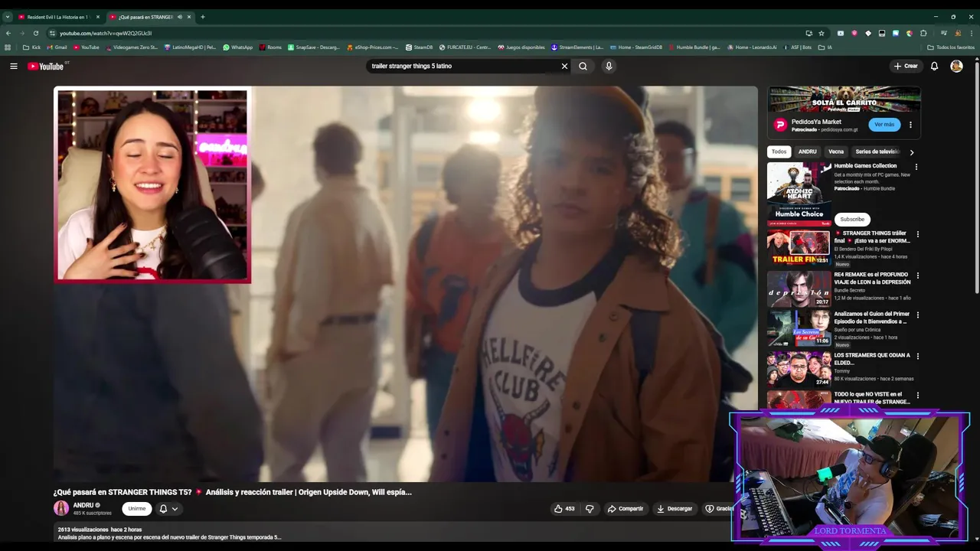Open the Analizamos el Guion video thumbnail
Screen dimensions: 980x551
799,328
